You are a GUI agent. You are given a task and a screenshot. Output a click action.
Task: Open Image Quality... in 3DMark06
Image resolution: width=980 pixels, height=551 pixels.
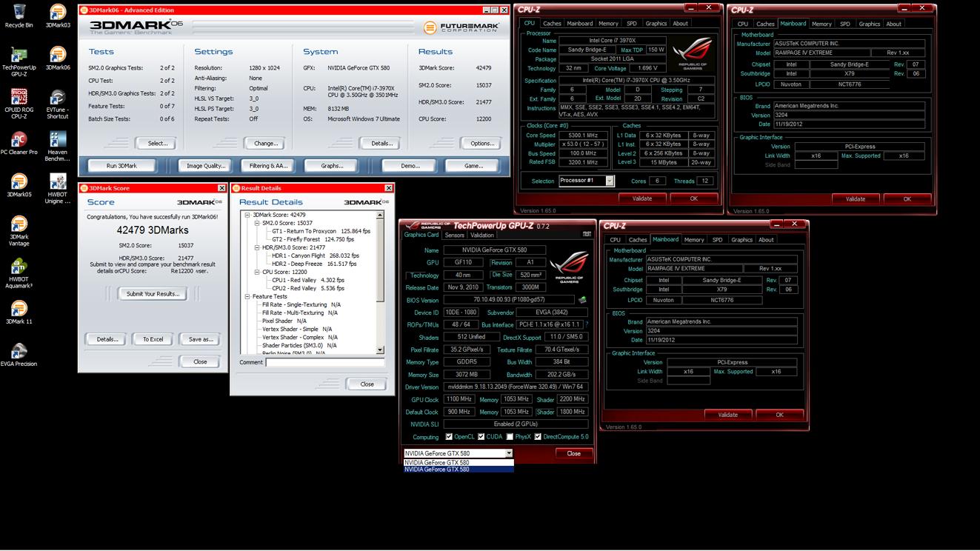(x=206, y=166)
